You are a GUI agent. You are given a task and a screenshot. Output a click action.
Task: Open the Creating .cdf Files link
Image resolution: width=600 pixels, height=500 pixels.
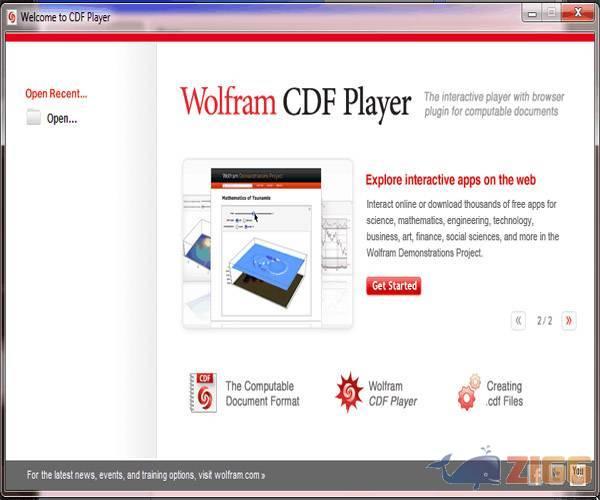504,394
